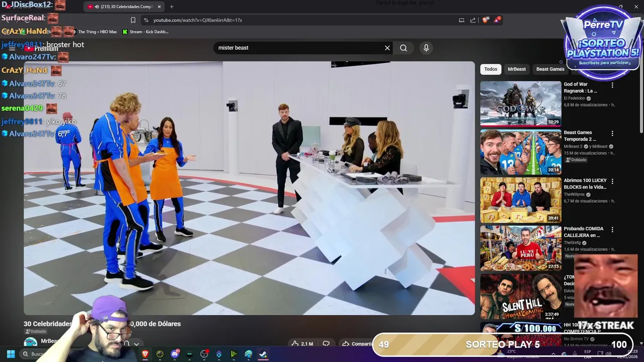Open site settings icon in the address bar
The image size is (644, 362).
(x=146, y=20)
